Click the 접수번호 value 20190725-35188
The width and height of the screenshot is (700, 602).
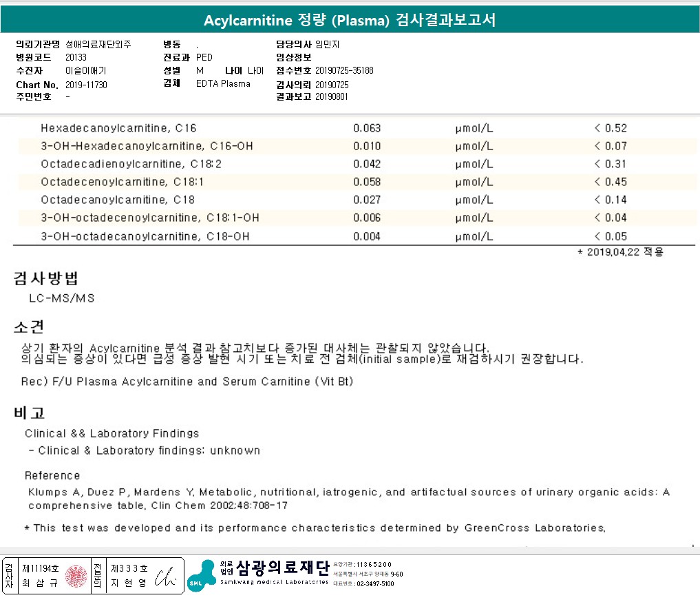[344, 70]
